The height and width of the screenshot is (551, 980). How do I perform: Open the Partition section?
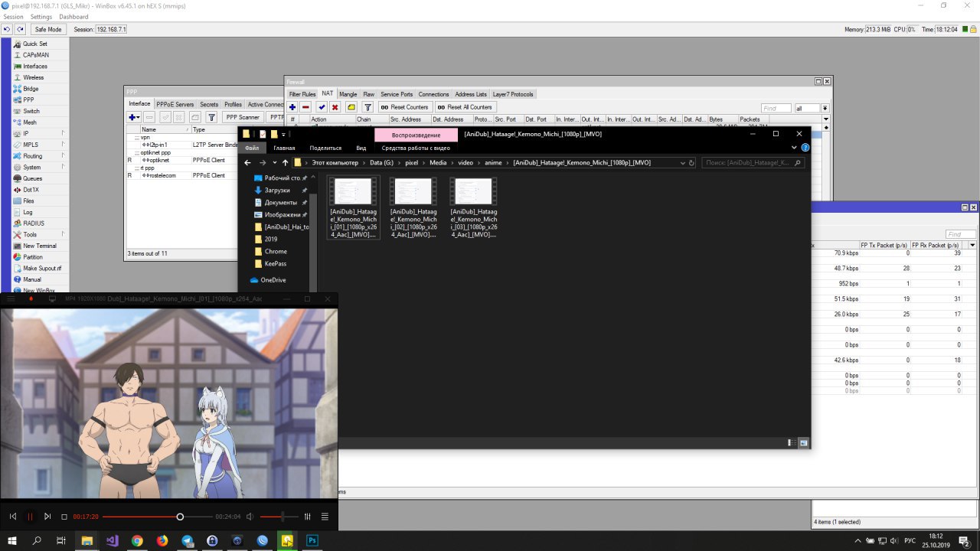tap(32, 257)
